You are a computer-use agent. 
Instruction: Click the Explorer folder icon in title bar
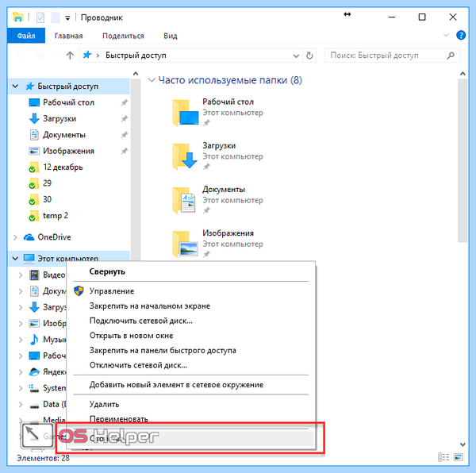[18, 17]
